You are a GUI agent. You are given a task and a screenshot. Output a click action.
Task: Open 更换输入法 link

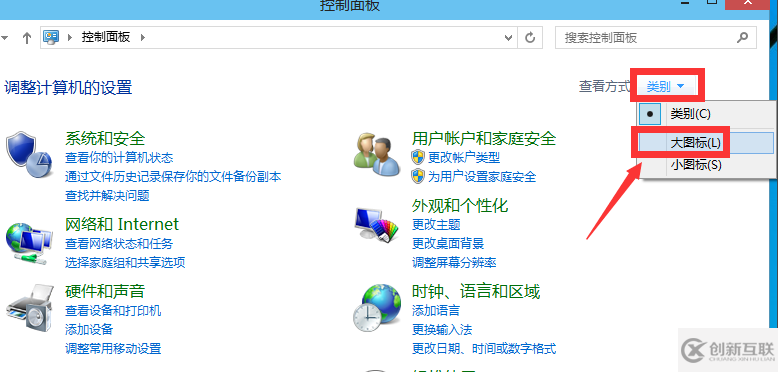442,329
